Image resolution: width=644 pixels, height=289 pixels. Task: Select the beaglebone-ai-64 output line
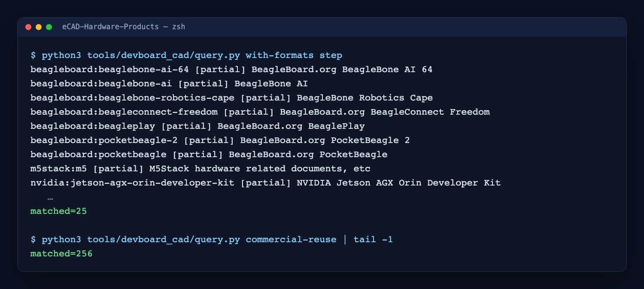231,70
